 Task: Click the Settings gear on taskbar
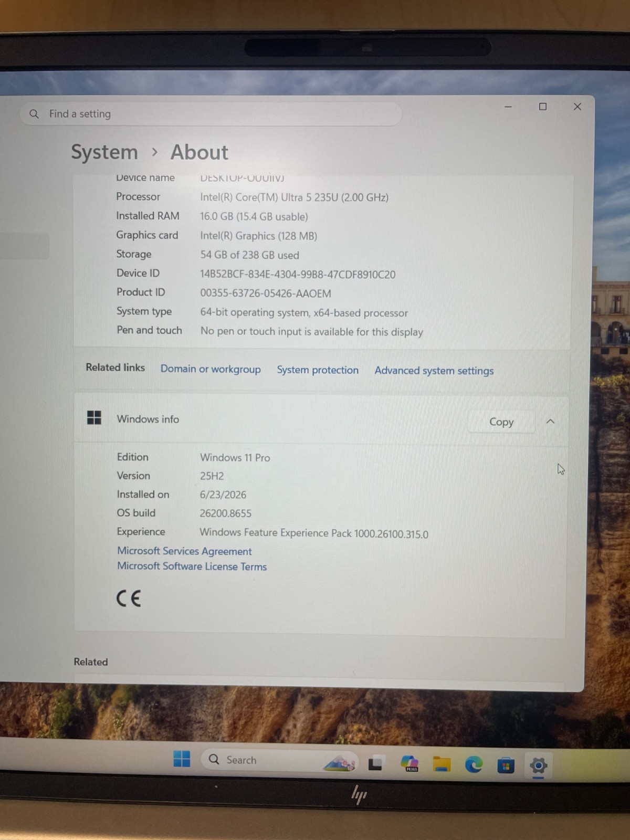click(x=539, y=766)
